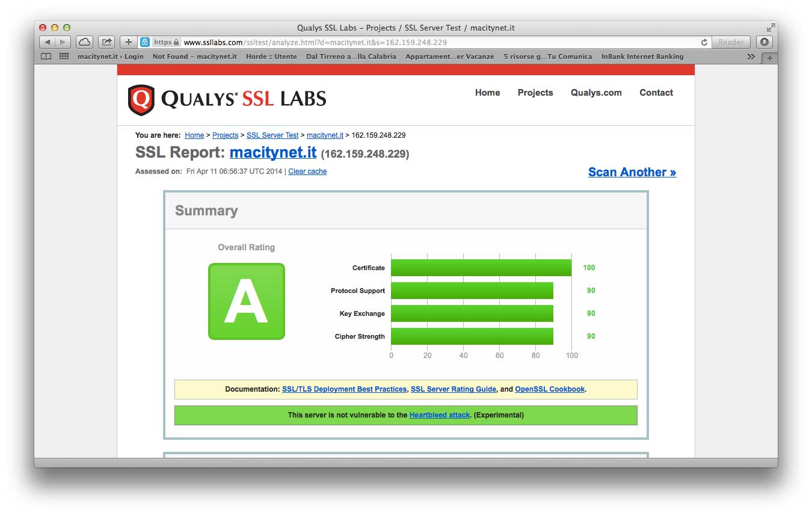Click the green A overall rating badge
This screenshot has height=515, width=812.
(247, 301)
